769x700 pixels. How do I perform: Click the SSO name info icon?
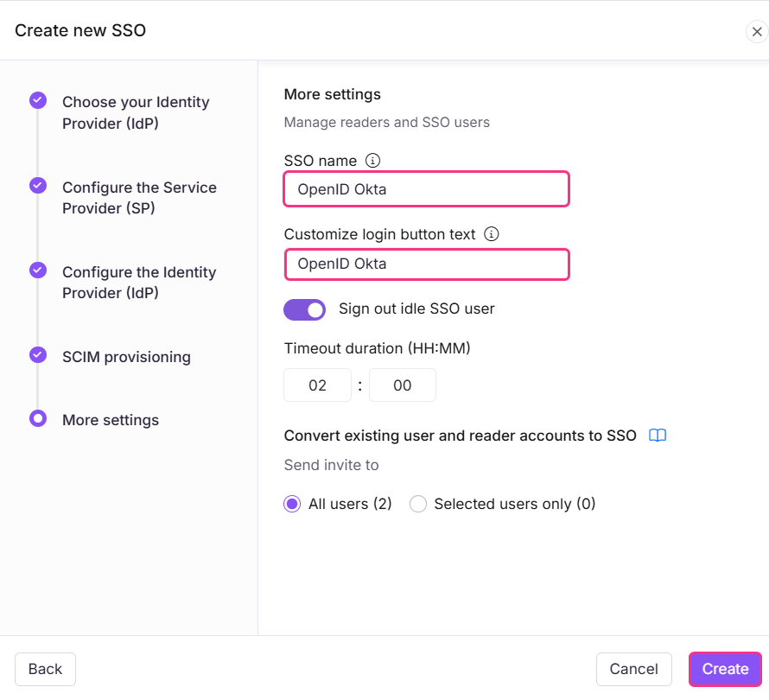click(372, 161)
